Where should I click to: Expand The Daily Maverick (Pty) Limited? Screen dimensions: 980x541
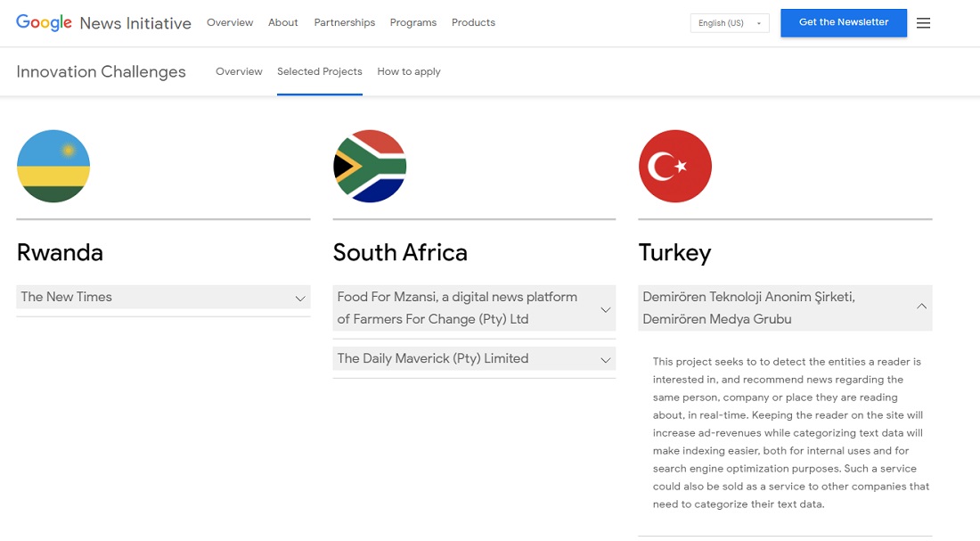point(474,358)
